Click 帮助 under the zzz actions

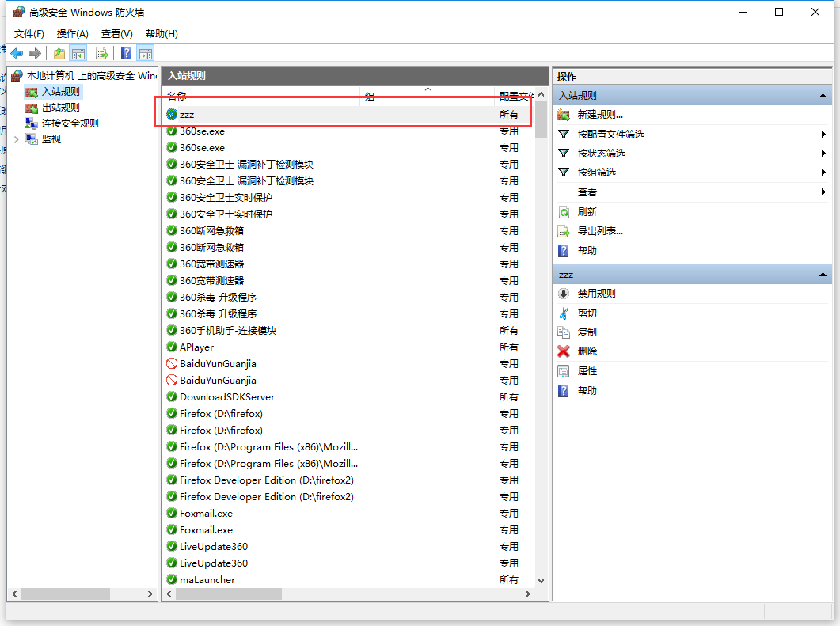click(587, 390)
